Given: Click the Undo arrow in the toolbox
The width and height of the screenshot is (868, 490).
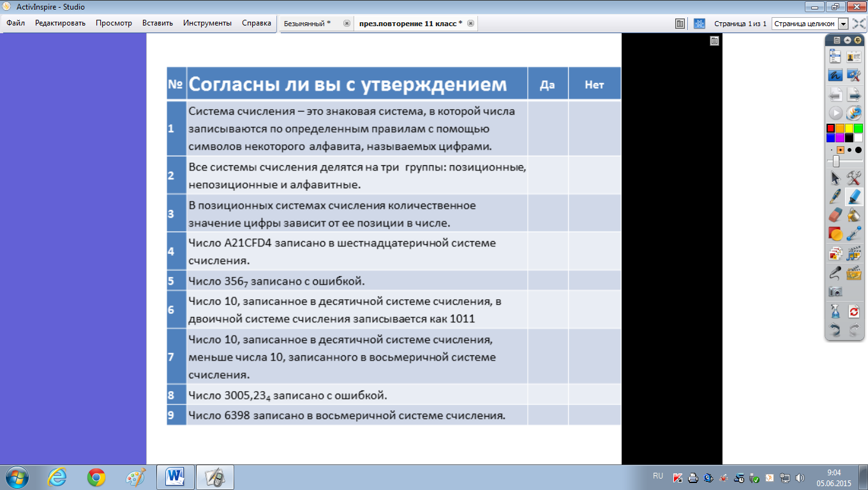Looking at the screenshot, I should pyautogui.click(x=835, y=330).
